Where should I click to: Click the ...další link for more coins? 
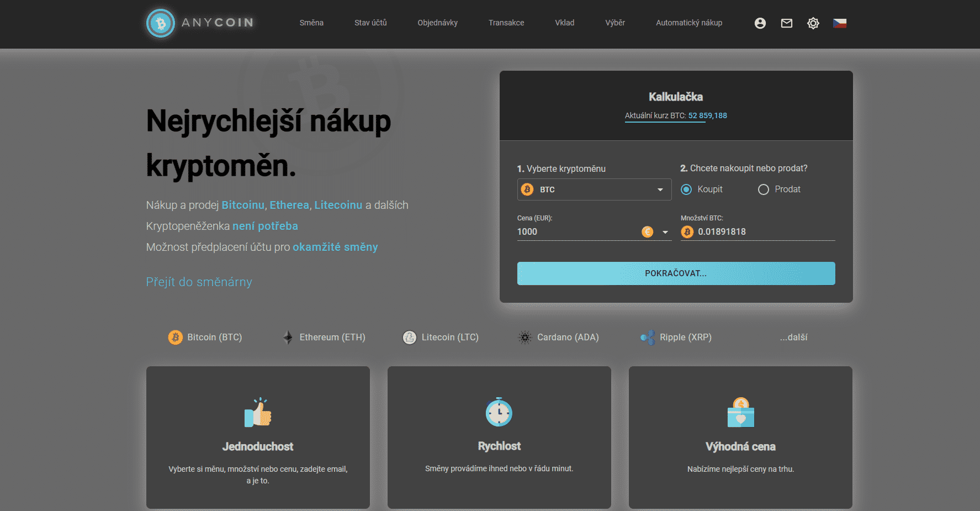[793, 338]
